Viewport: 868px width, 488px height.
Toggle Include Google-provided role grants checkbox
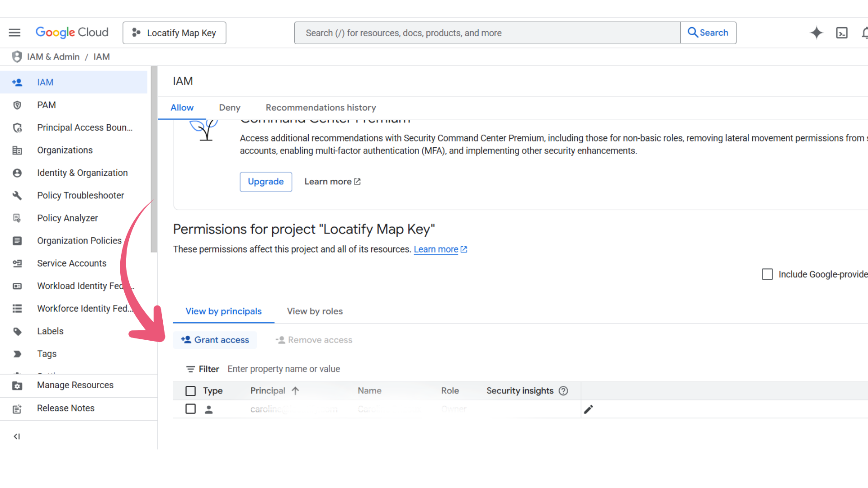click(767, 274)
